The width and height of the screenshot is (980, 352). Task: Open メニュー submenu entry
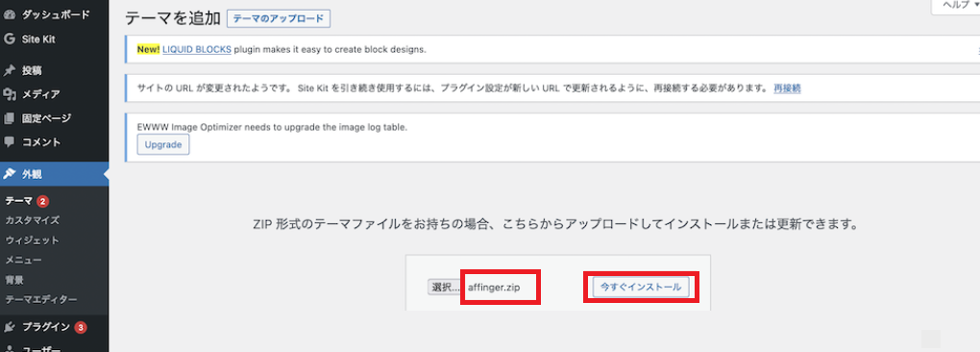coord(23,260)
